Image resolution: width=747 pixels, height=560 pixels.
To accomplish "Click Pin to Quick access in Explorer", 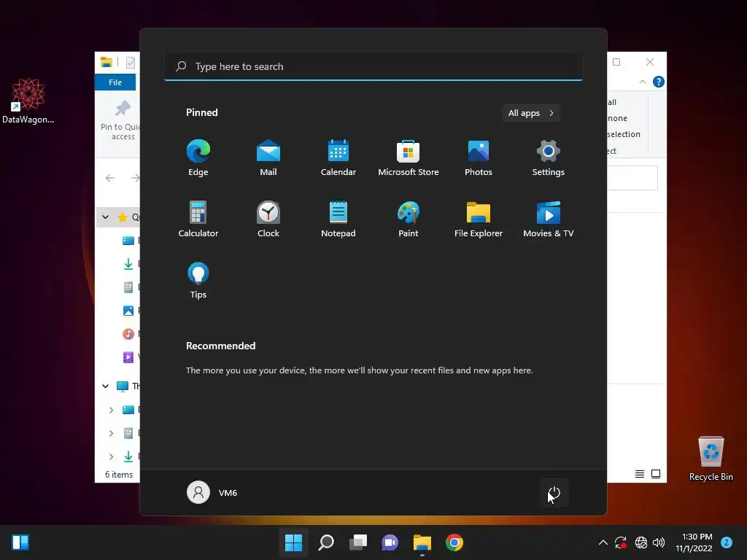I will click(122, 120).
